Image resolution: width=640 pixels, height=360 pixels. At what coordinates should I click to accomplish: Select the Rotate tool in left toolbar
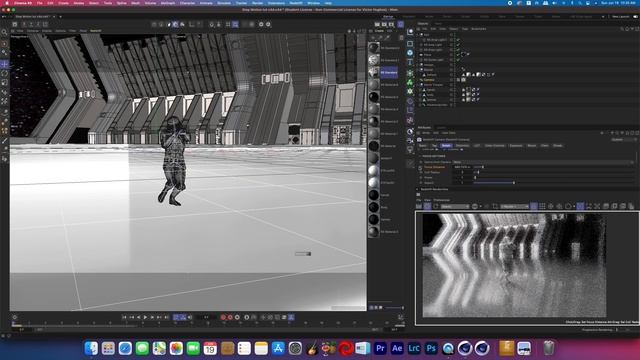tap(4, 73)
